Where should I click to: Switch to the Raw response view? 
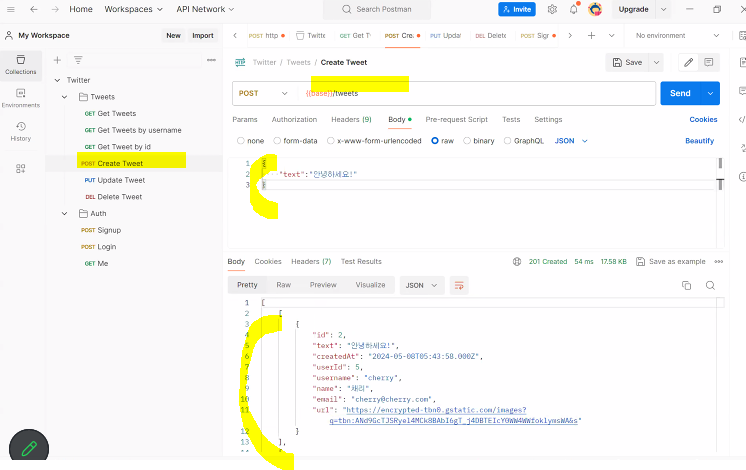[284, 285]
